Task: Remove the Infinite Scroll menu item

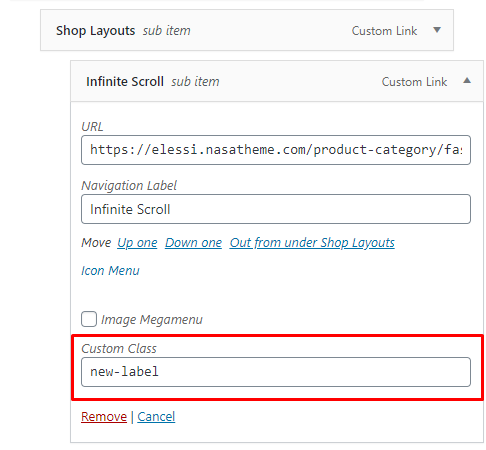Action: 104,417
